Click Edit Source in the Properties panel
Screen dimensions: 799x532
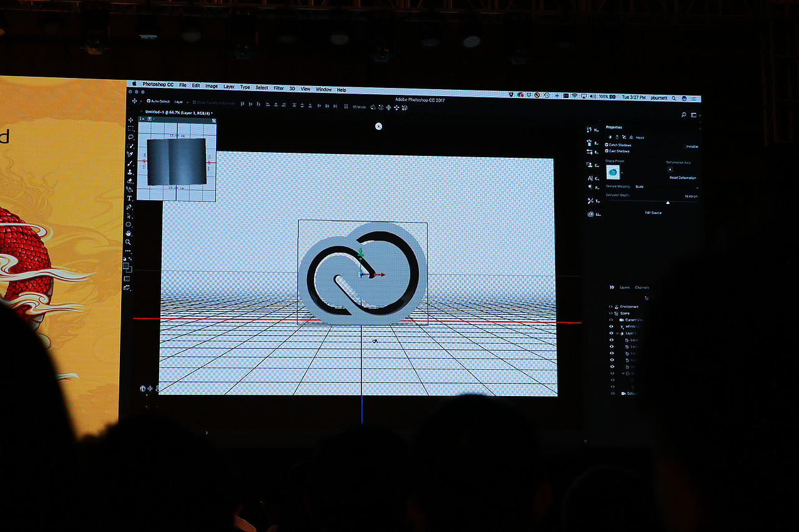[x=653, y=212]
